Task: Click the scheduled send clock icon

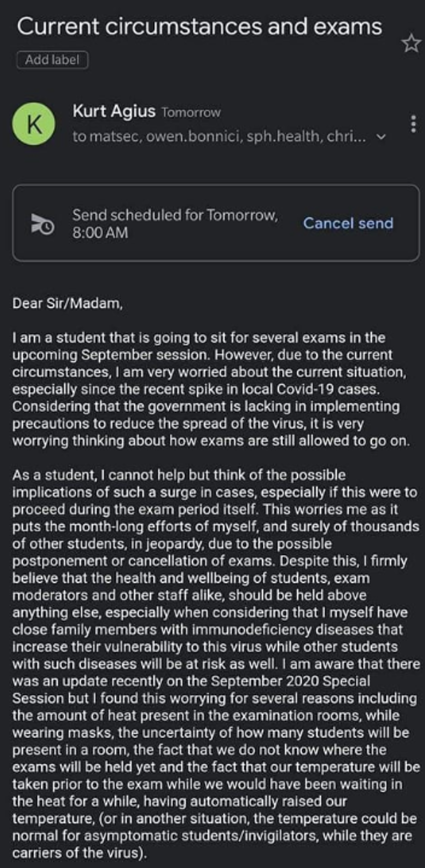Action: click(x=42, y=223)
